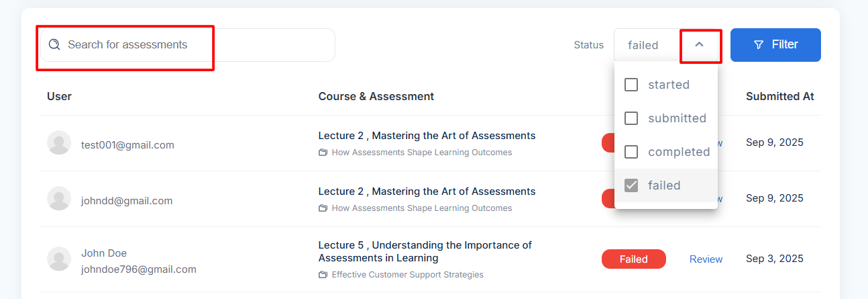Click folder icon beside Effective Customer Support Strategies
Image resolution: width=868 pixels, height=299 pixels.
(323, 275)
